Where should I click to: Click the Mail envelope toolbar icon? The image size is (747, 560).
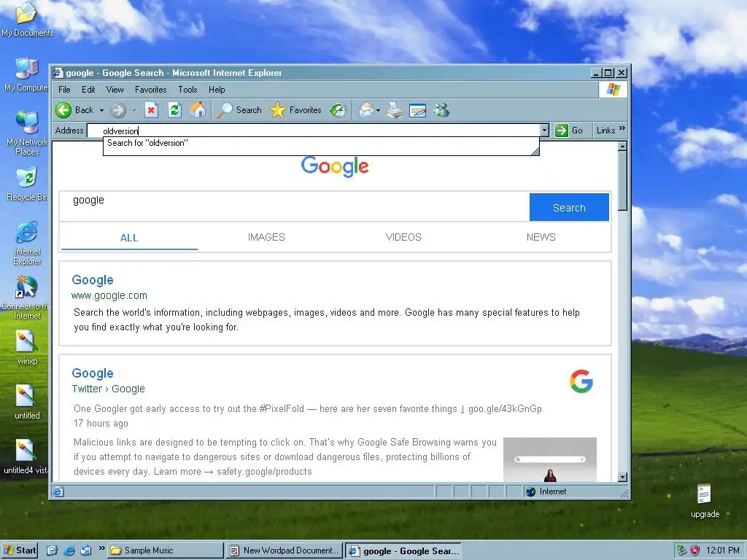click(x=366, y=111)
